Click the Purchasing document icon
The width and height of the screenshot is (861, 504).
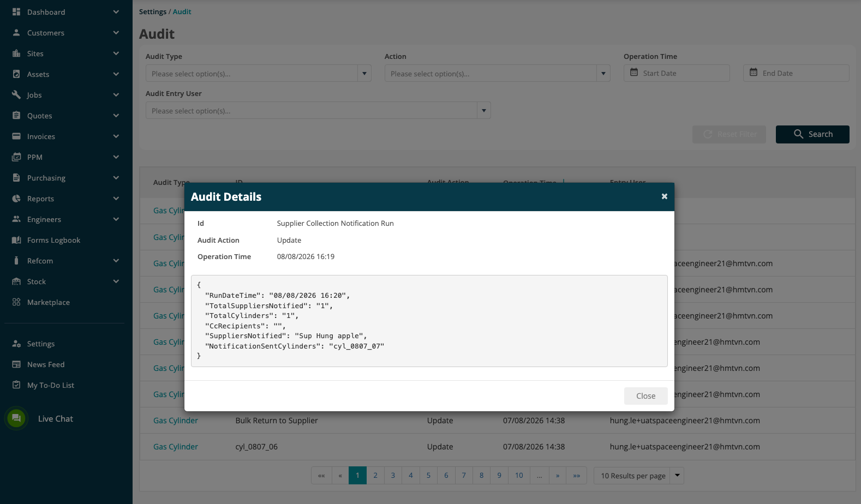pyautogui.click(x=16, y=177)
